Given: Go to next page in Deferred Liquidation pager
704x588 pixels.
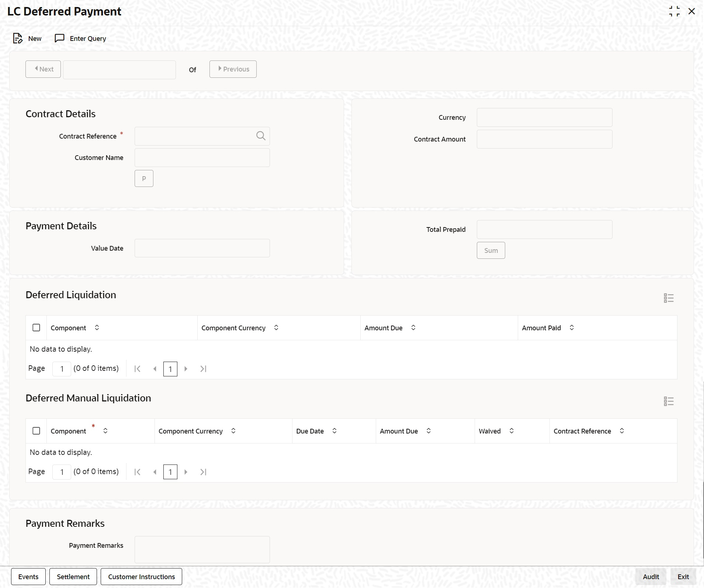Looking at the screenshot, I should point(186,369).
